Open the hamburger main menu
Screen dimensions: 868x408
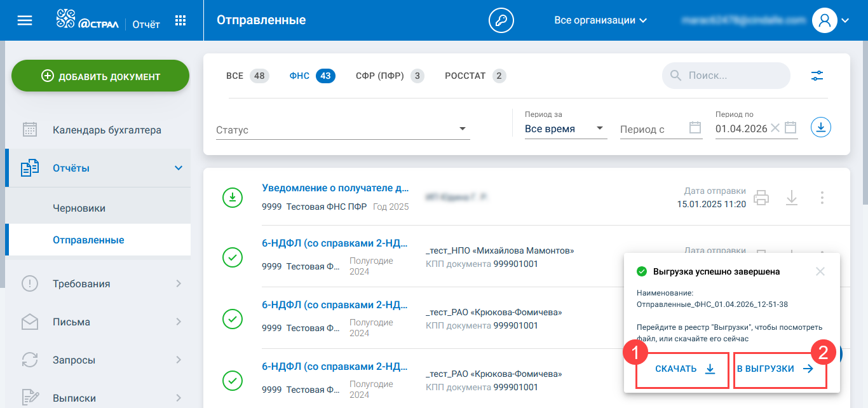tap(24, 20)
